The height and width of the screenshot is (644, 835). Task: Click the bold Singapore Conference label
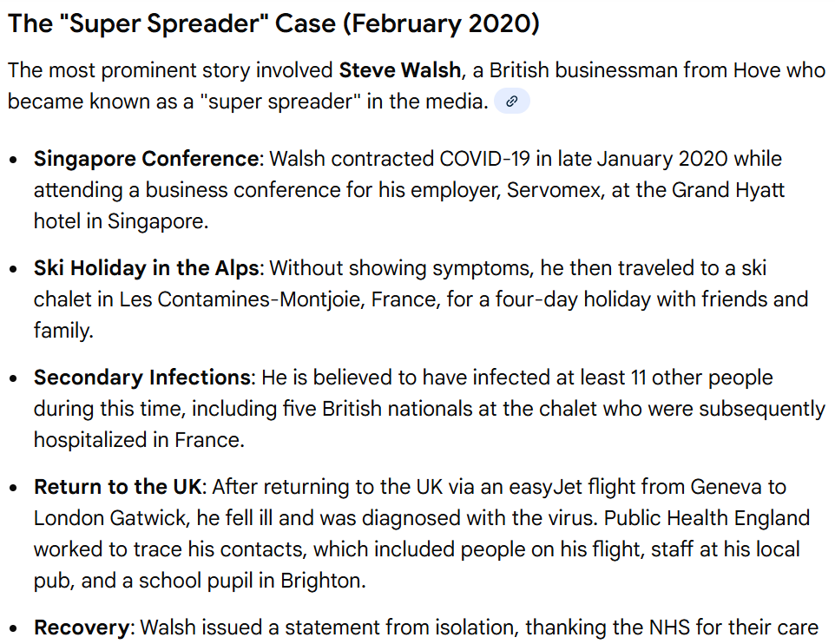pyautogui.click(x=146, y=159)
